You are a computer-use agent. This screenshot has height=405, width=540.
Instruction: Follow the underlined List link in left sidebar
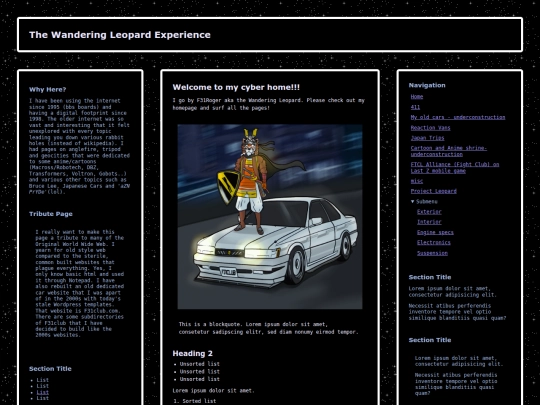click(43, 392)
